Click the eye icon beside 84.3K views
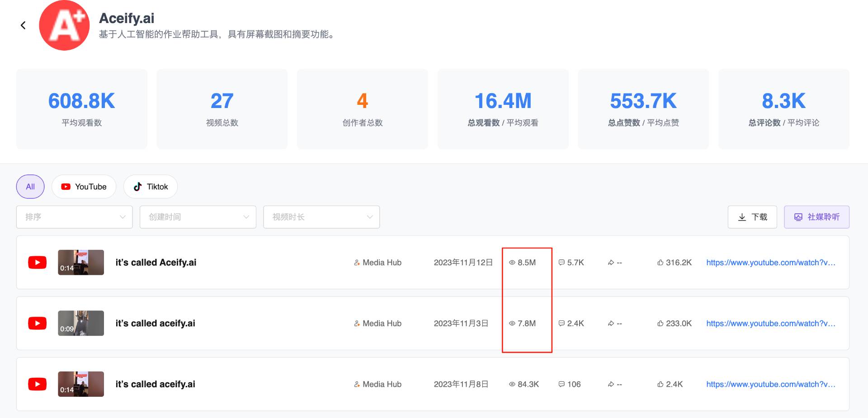 click(x=512, y=384)
